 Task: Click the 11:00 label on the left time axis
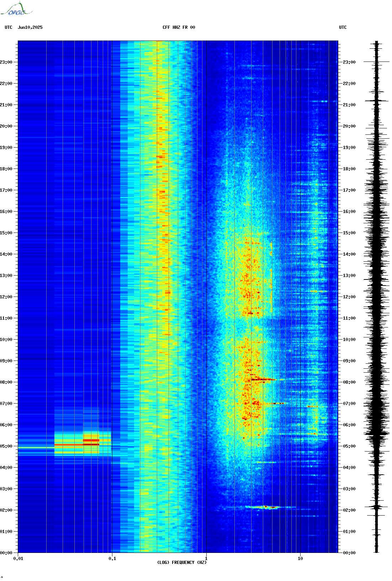tap(6, 318)
